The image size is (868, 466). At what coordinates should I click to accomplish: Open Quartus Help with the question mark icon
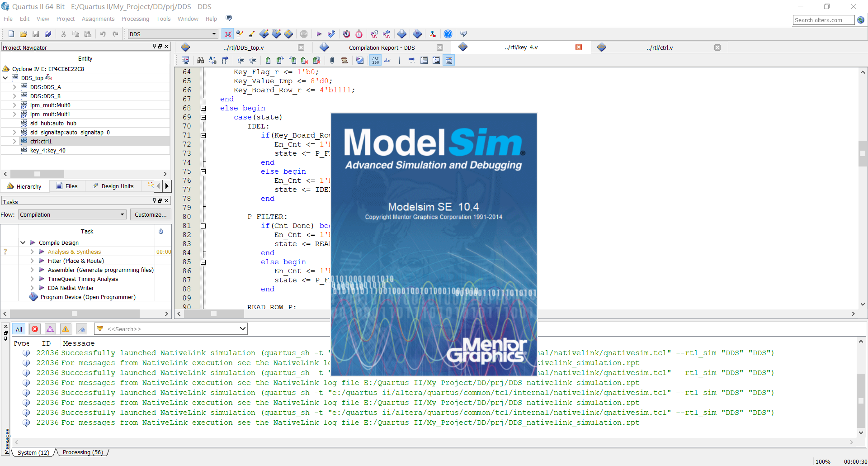448,34
